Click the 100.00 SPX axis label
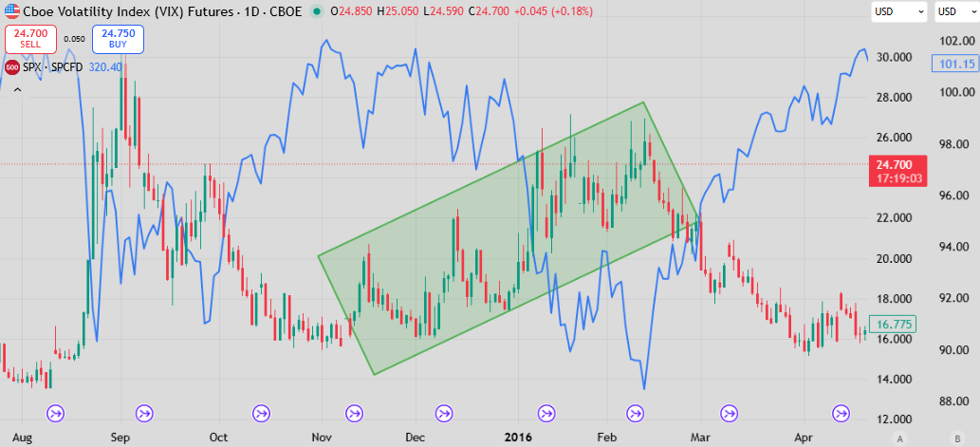Screen dimensions: 980x447 click(x=957, y=92)
